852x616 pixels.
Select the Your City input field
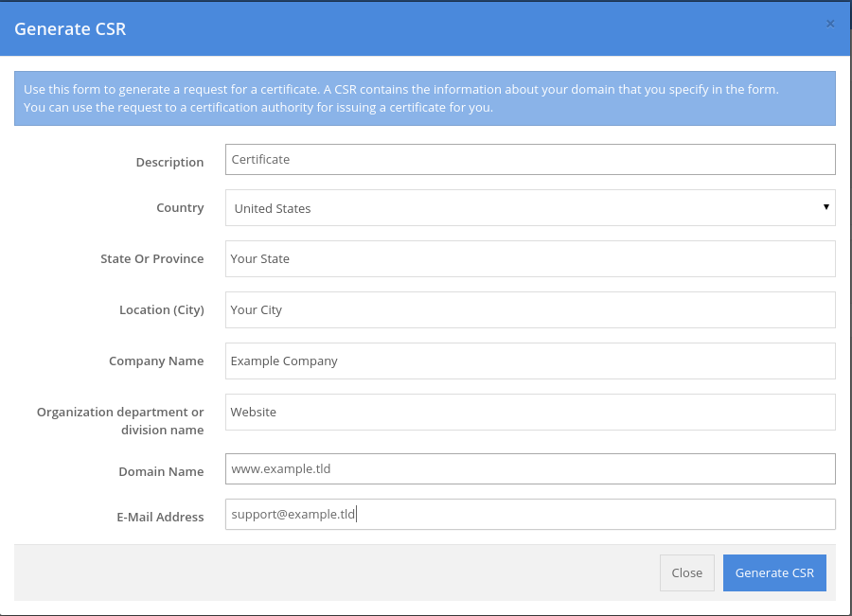tap(530, 309)
